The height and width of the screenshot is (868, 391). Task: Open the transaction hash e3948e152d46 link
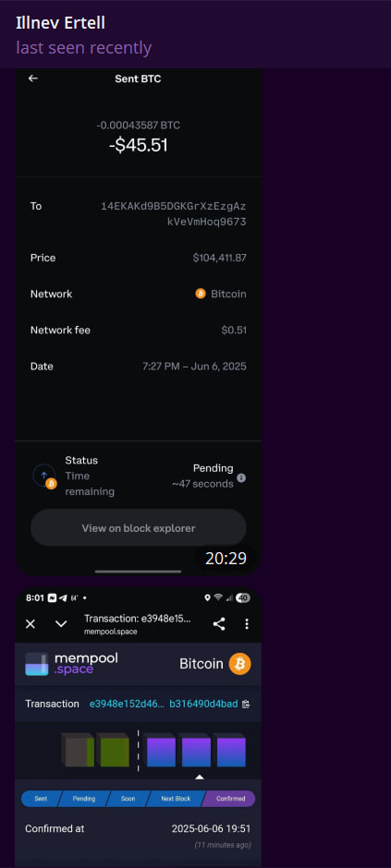[x=164, y=705]
